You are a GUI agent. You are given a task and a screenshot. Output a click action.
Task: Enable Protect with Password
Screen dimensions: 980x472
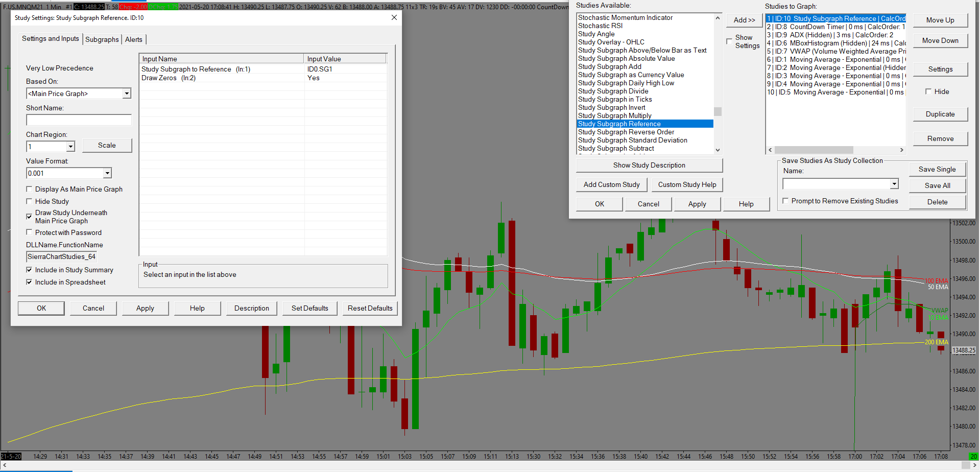click(x=29, y=232)
